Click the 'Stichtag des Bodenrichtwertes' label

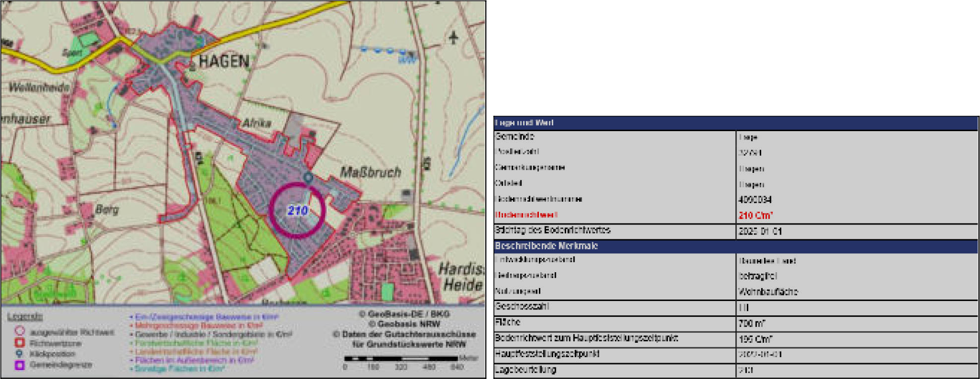coord(552,230)
